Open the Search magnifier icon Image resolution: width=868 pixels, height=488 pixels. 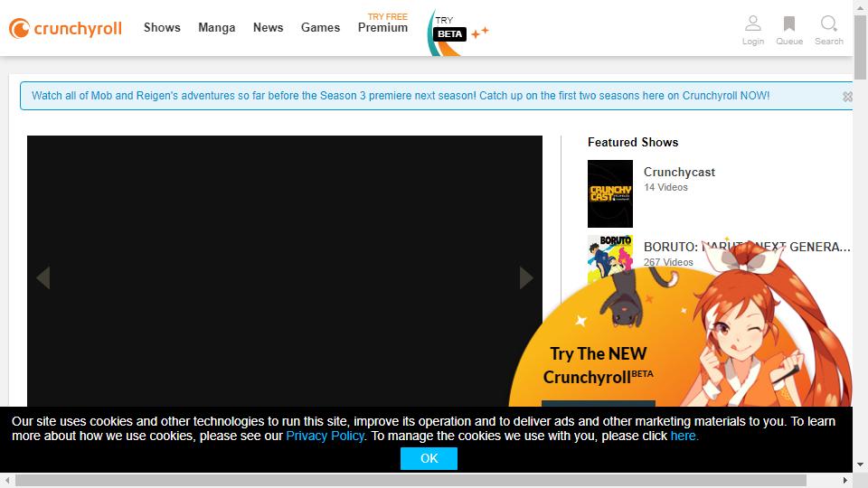829,31
